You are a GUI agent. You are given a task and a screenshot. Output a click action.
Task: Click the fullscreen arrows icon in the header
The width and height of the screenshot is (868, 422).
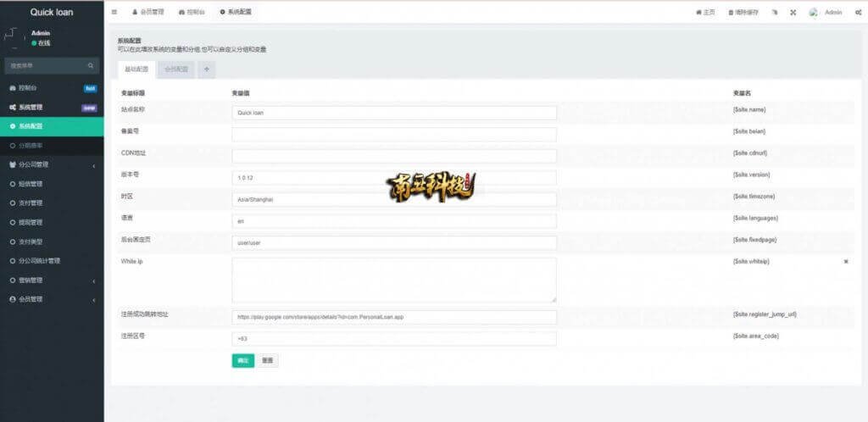tap(793, 12)
